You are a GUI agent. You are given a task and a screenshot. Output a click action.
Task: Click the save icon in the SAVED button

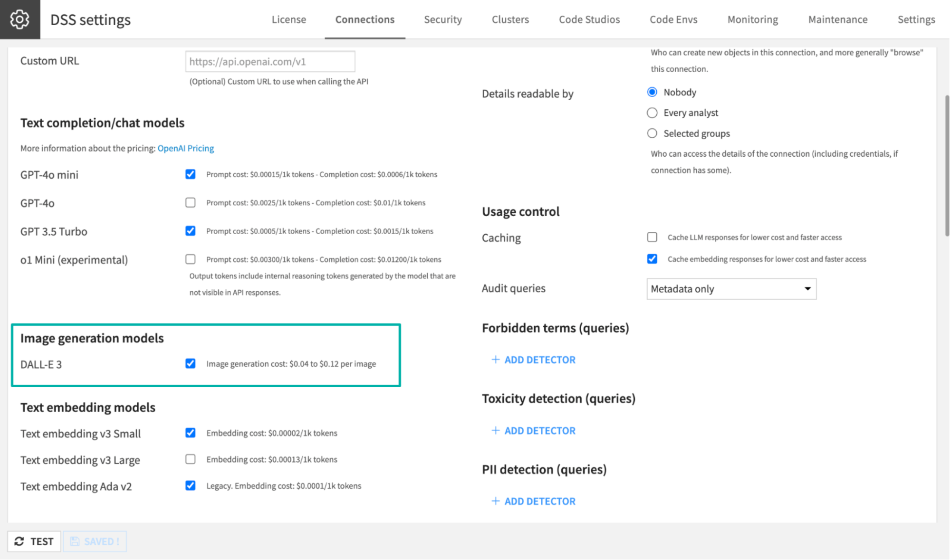(x=76, y=541)
